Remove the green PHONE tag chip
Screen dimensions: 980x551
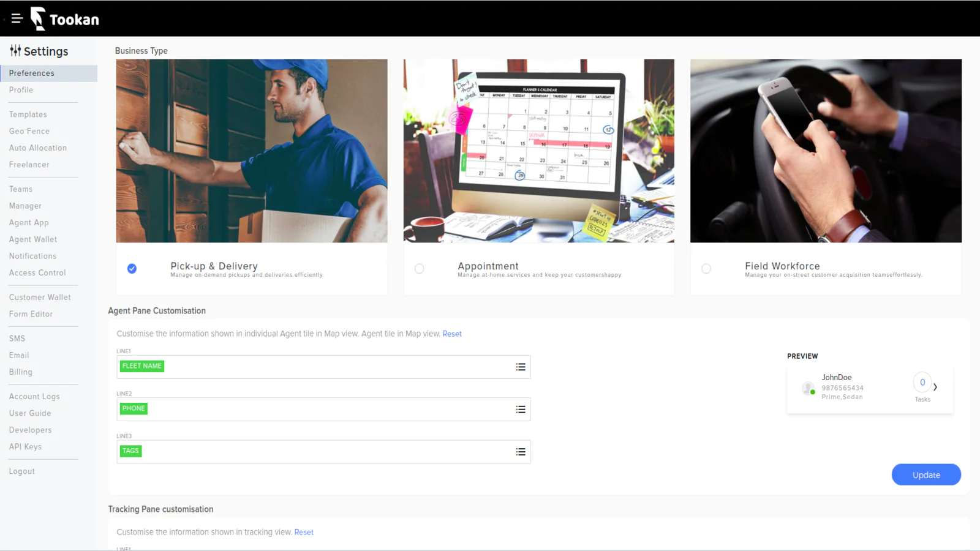(134, 408)
